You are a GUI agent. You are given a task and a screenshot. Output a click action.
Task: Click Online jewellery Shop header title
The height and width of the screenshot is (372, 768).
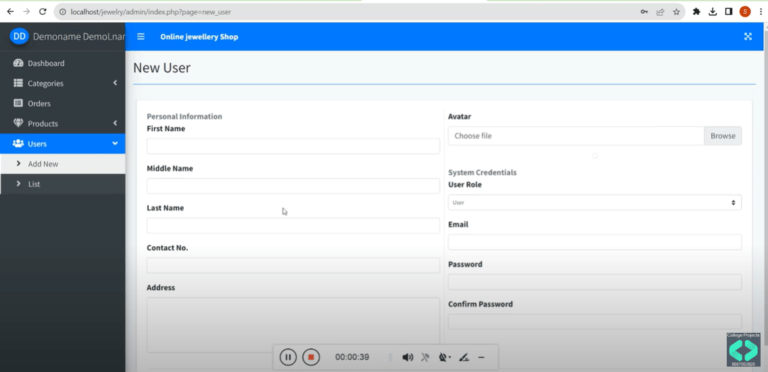(199, 37)
